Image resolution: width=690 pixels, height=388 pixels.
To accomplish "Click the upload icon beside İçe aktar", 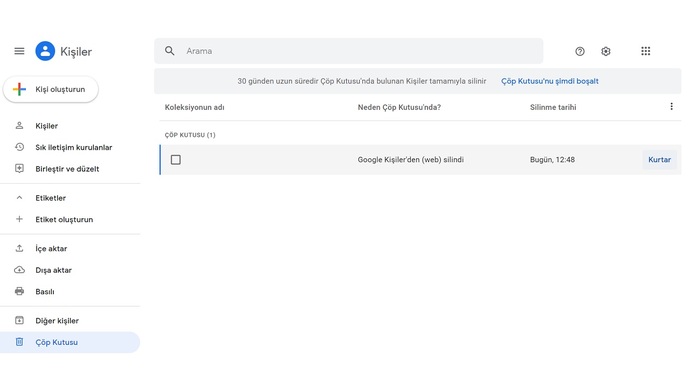I will click(19, 248).
